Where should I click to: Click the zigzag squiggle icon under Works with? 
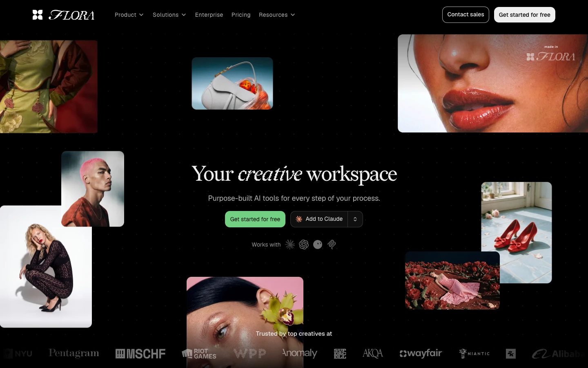coord(332,245)
